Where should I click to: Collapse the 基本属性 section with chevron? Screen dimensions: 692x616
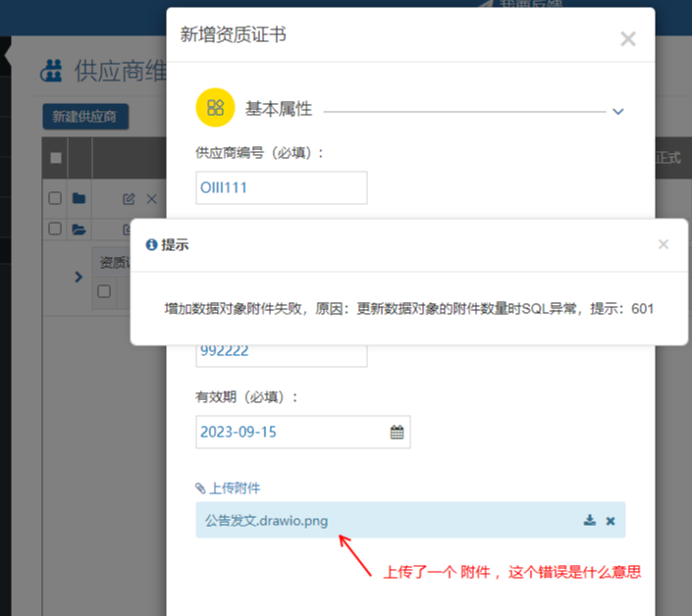click(617, 111)
